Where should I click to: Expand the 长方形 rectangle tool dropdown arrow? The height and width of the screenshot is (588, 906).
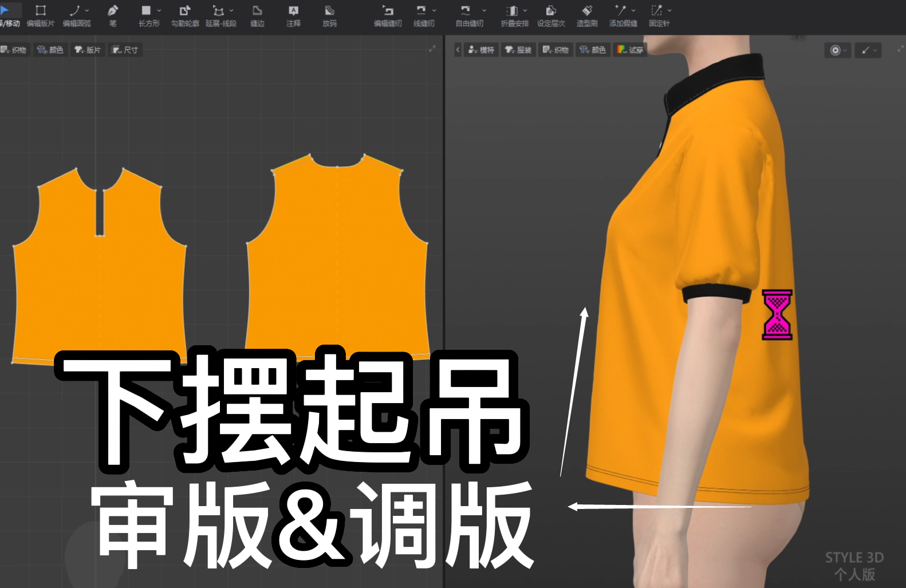(159, 10)
